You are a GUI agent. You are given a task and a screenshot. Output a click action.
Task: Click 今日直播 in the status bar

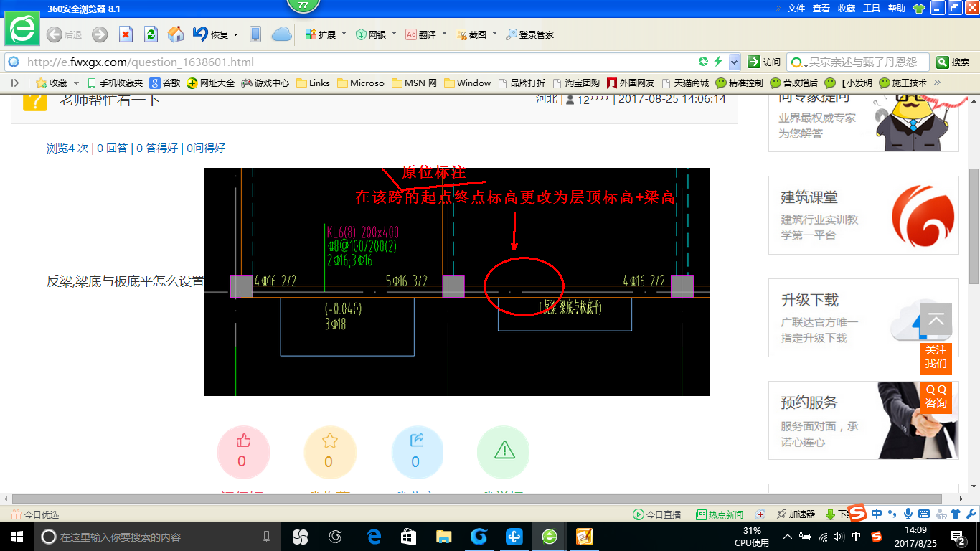[657, 514]
